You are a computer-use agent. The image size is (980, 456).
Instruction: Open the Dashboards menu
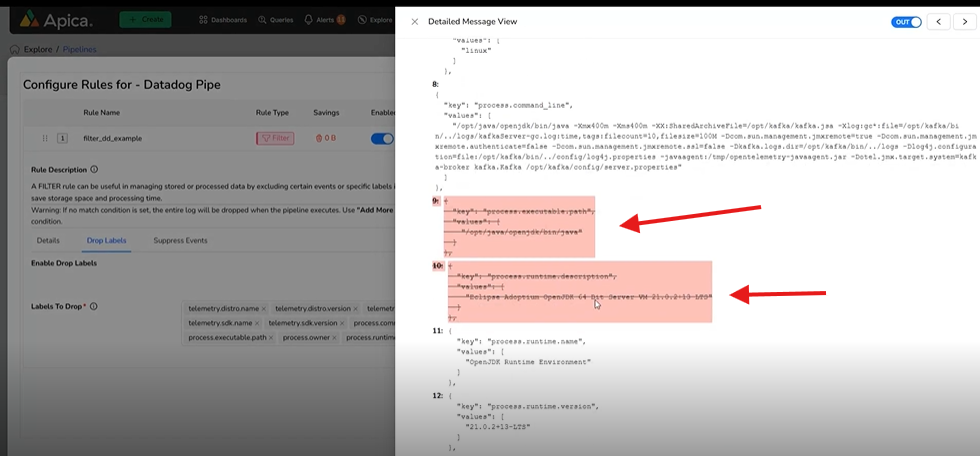tap(223, 19)
